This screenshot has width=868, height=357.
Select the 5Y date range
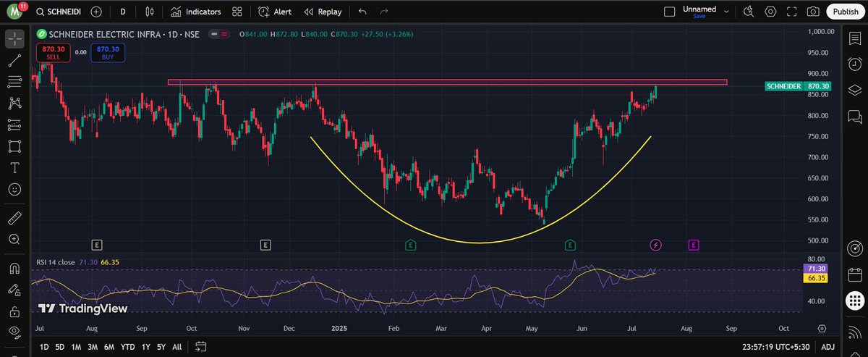point(161,348)
